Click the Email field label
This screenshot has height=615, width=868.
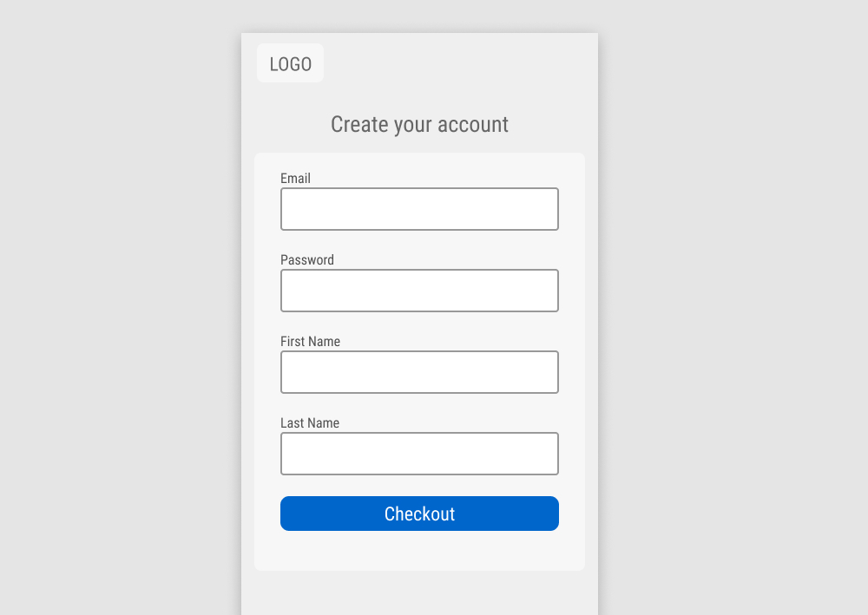(x=295, y=179)
